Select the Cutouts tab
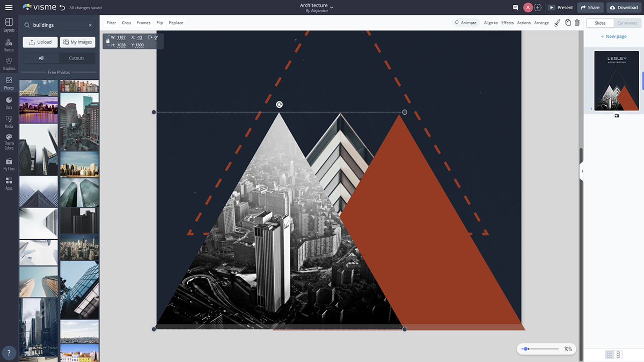The height and width of the screenshot is (362, 644). point(77,58)
